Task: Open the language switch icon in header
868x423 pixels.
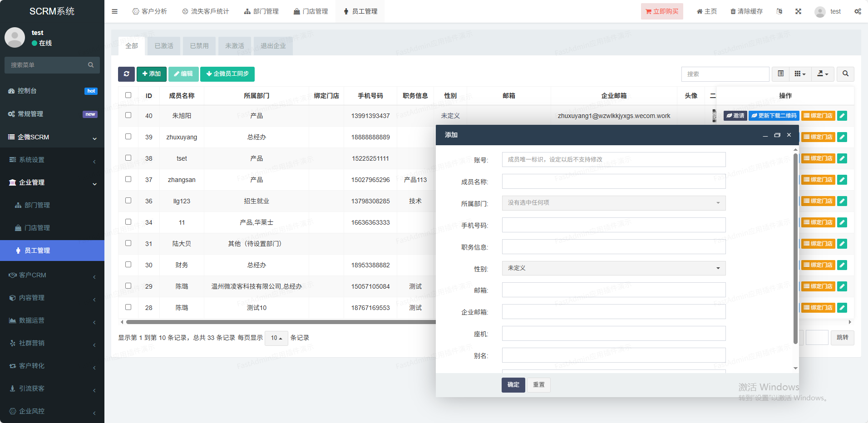Action: coord(779,11)
